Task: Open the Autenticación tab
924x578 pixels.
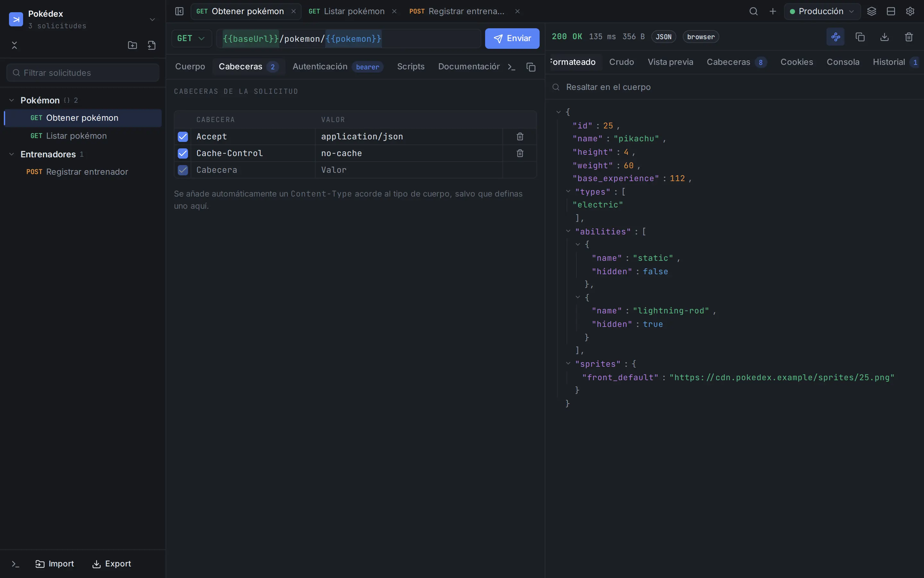Action: [x=337, y=66]
